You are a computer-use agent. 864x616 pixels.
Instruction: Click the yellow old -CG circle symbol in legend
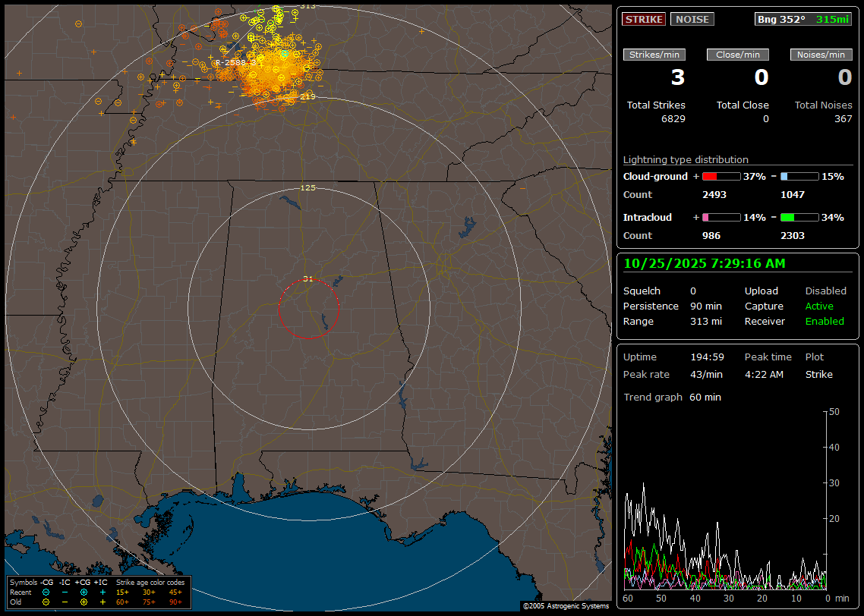coord(46,602)
